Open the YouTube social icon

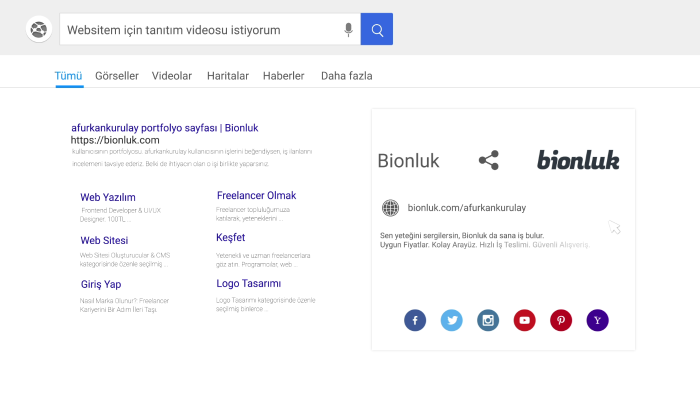[525, 320]
